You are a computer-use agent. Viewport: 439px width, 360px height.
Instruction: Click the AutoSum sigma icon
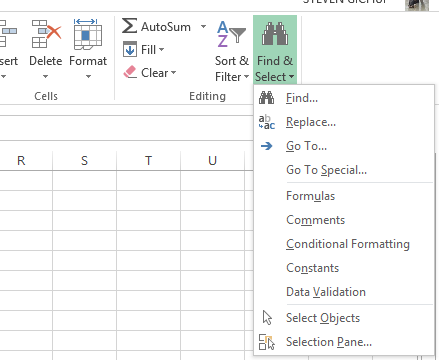point(129,26)
